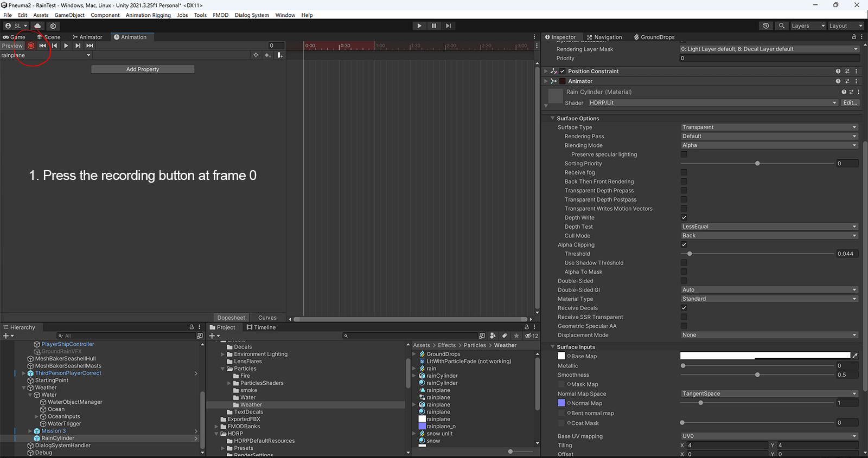
Task: Toggle the Double-Sided checkbox
Action: click(684, 281)
